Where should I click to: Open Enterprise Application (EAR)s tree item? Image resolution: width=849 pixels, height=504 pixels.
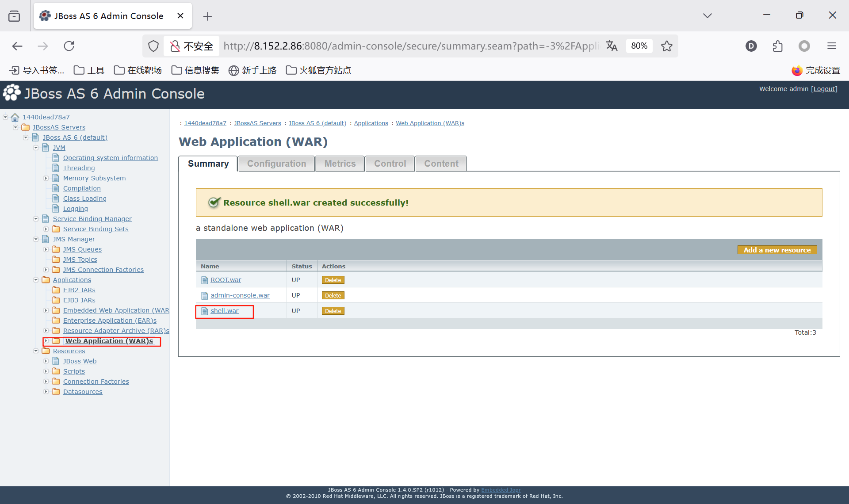click(110, 321)
